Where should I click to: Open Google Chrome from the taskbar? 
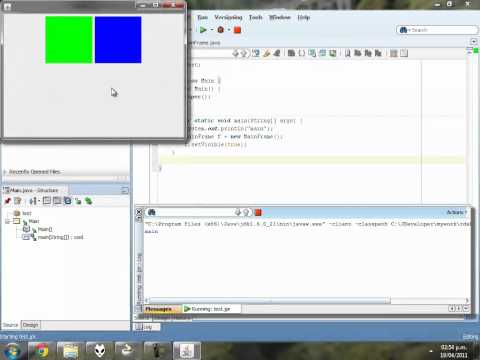click(x=41, y=351)
